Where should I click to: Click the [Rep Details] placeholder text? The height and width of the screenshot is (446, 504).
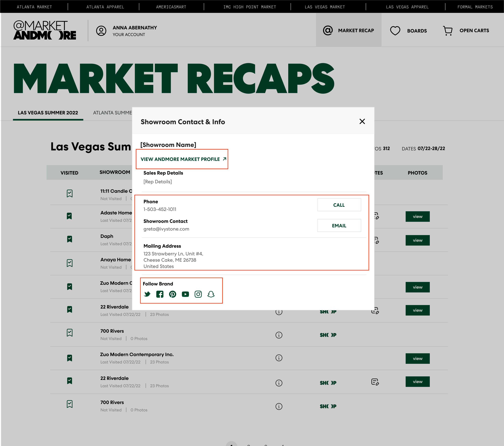click(157, 182)
